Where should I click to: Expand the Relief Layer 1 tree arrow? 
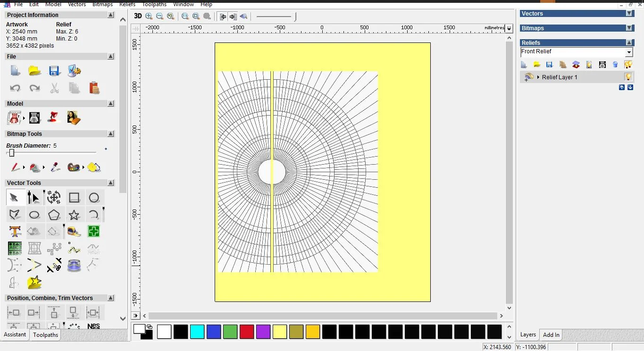click(538, 77)
